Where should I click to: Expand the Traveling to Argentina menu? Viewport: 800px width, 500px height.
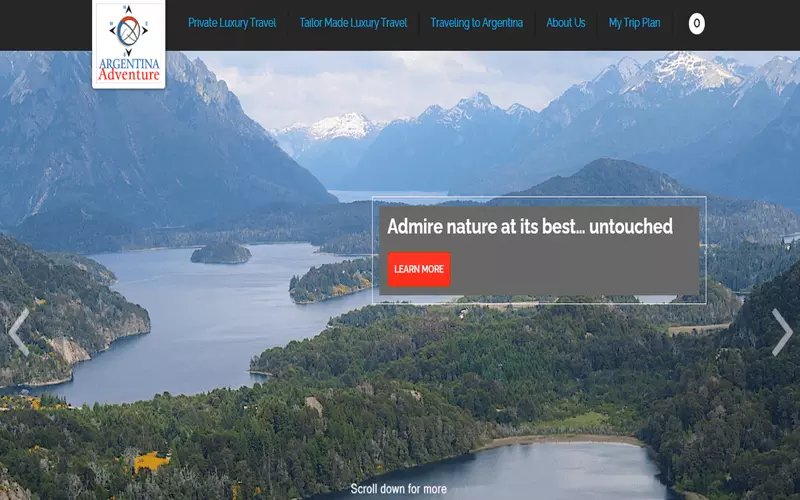click(477, 23)
